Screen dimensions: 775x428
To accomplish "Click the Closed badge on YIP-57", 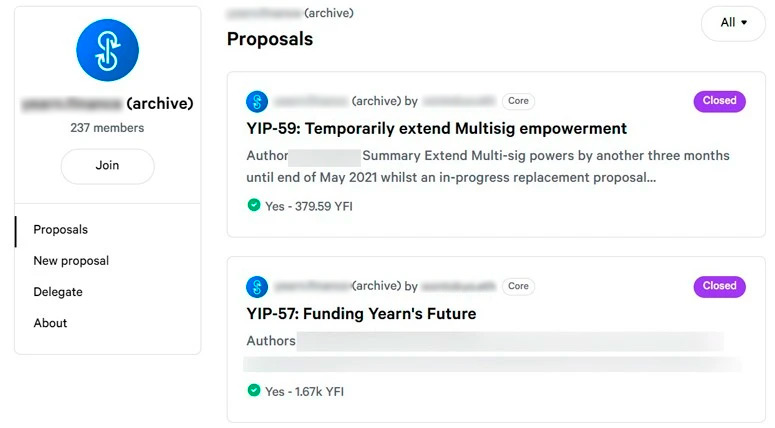I will [719, 286].
